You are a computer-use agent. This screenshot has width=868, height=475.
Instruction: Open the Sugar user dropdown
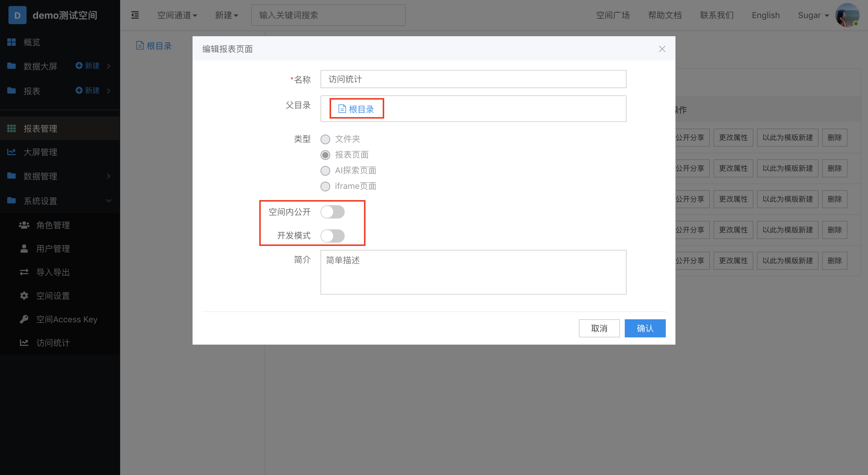tap(813, 15)
